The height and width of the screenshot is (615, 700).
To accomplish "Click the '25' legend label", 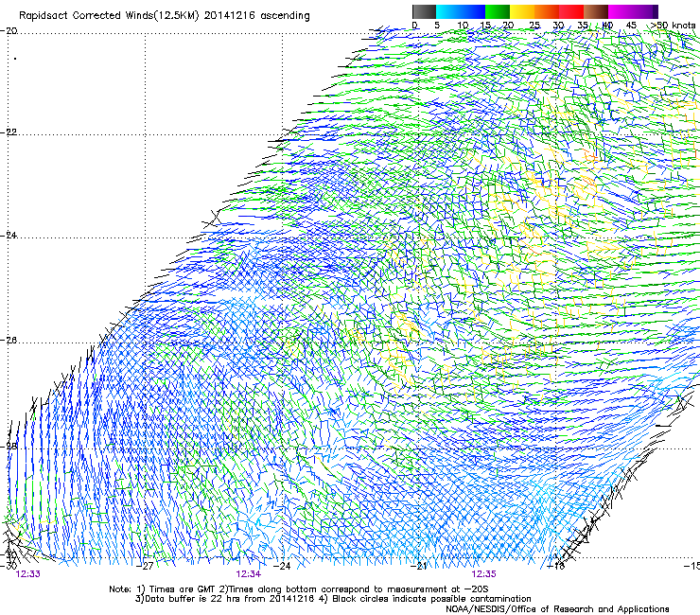I will tap(534, 26).
